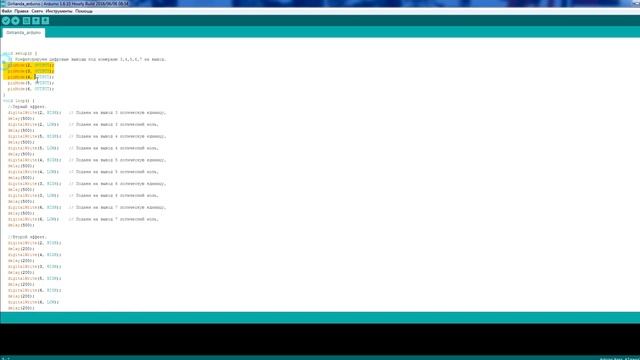Create a new sketch with New icon
Image resolution: width=640 pixels, height=360 pixels.
[26, 21]
